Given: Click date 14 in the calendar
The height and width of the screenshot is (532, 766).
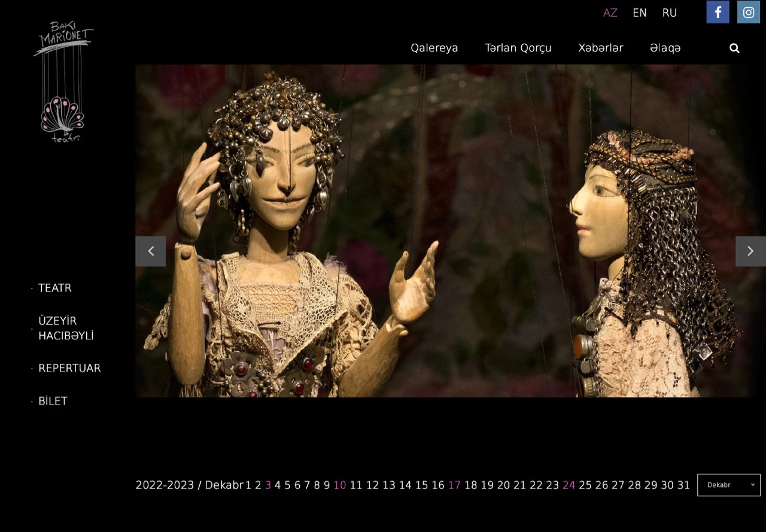Looking at the screenshot, I should pos(405,485).
